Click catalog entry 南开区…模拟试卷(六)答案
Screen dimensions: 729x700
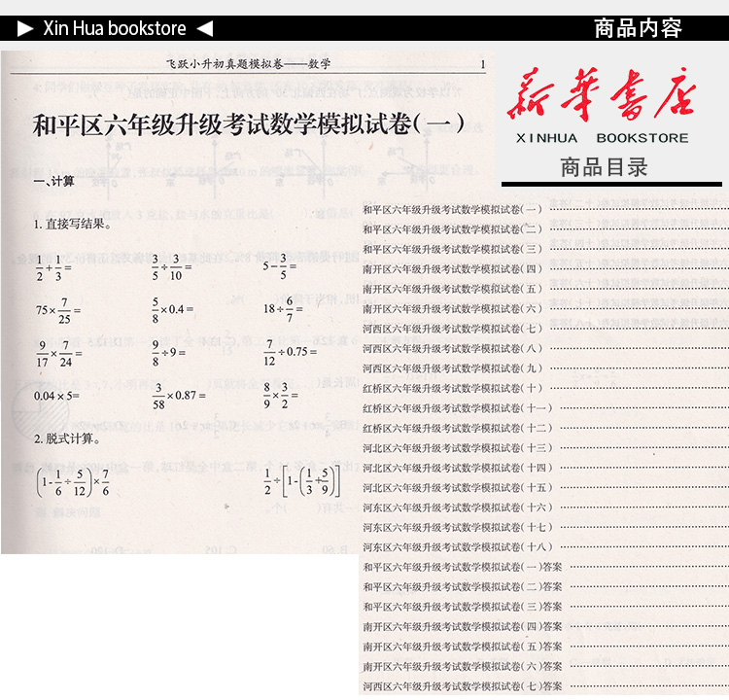point(463,667)
